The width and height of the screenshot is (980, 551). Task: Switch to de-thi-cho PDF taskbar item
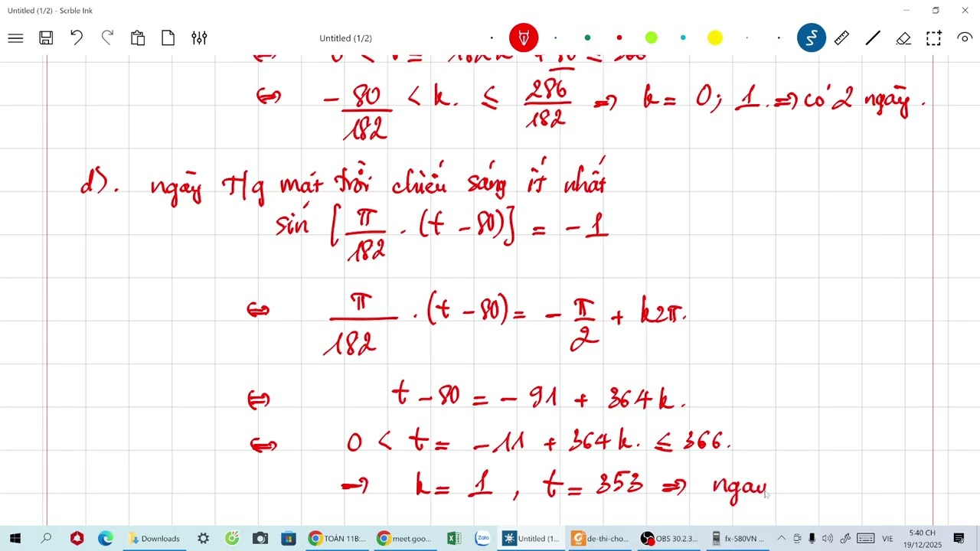coord(600,539)
